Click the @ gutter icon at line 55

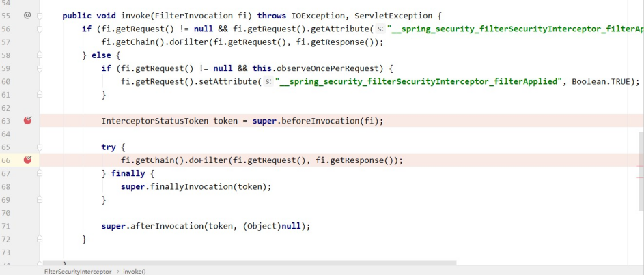pyautogui.click(x=27, y=14)
